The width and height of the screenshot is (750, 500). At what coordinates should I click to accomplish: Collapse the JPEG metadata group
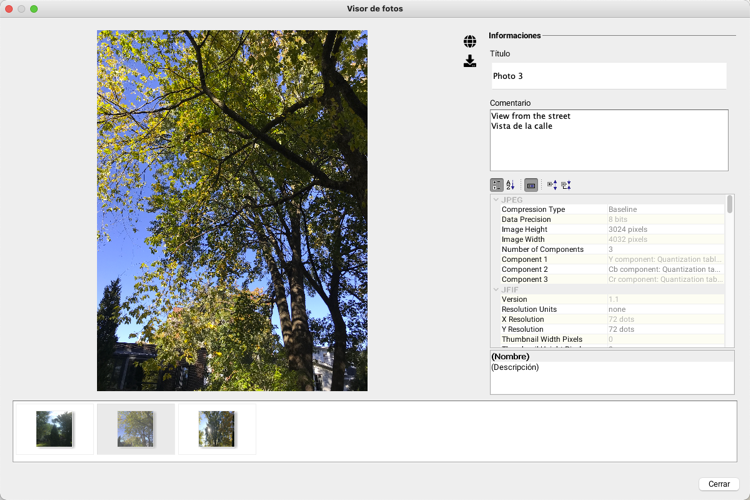[x=496, y=200]
